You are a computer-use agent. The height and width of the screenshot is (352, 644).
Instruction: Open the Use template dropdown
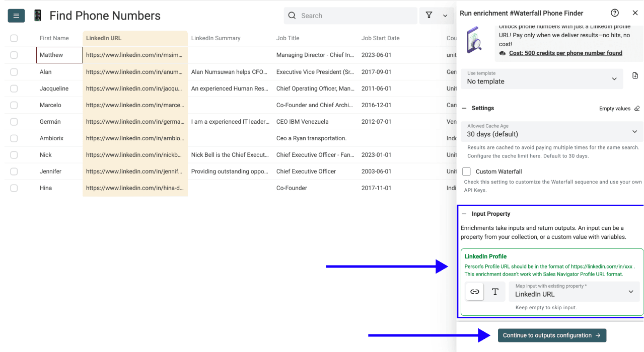pos(541,78)
